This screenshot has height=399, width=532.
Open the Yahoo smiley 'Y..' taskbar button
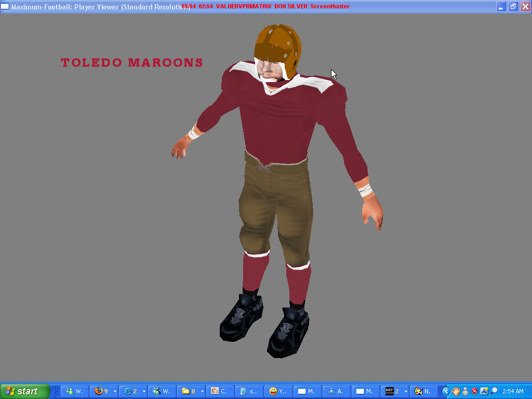[278, 391]
